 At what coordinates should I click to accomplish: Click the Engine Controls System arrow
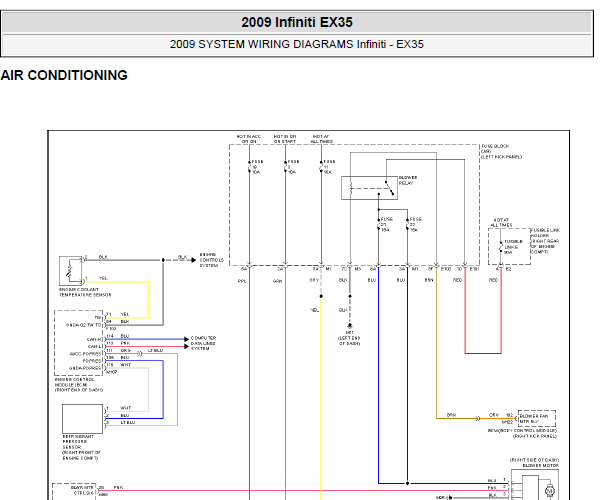tap(194, 260)
